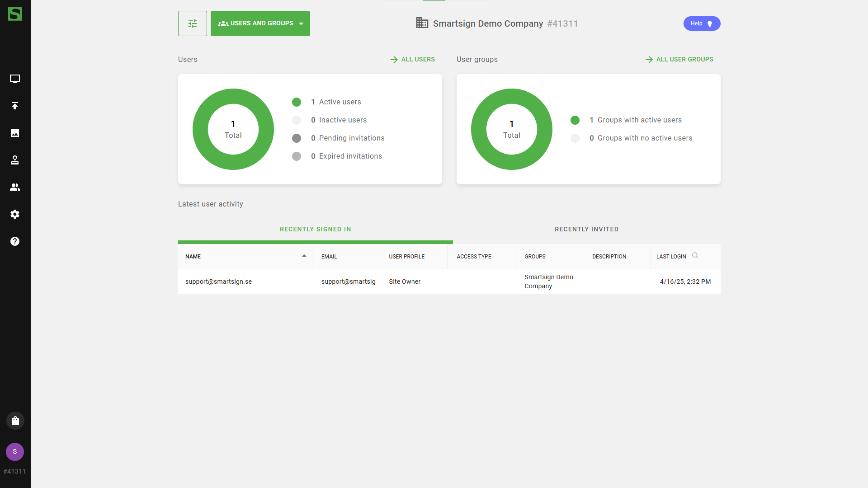This screenshot has height=488, width=868.
Task: Open the shopping bag store icon
Action: pos(15,421)
